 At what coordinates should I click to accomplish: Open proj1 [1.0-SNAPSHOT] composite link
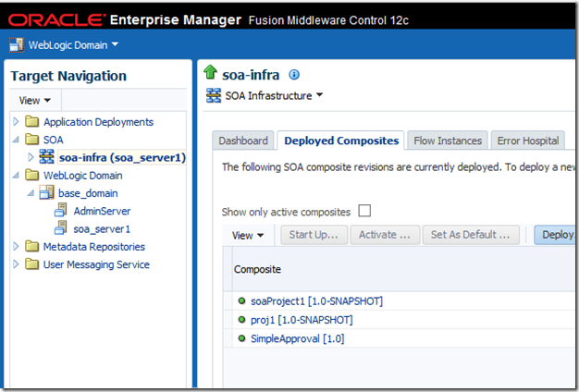point(302,320)
